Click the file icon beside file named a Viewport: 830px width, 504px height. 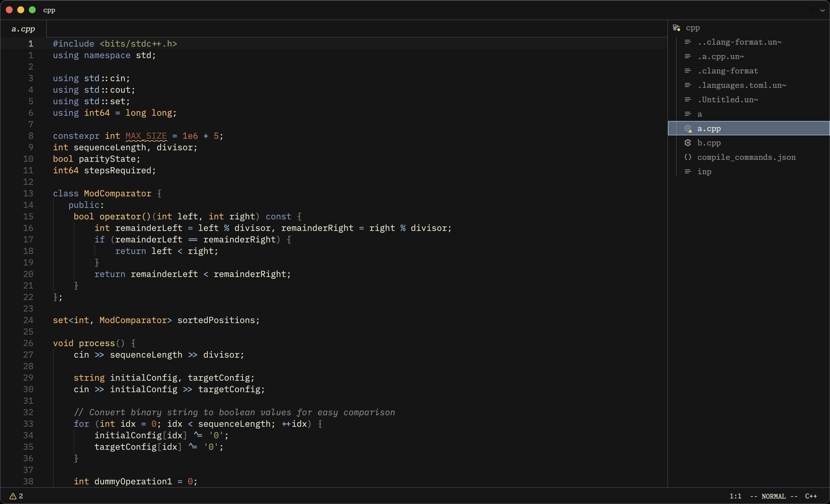click(688, 114)
